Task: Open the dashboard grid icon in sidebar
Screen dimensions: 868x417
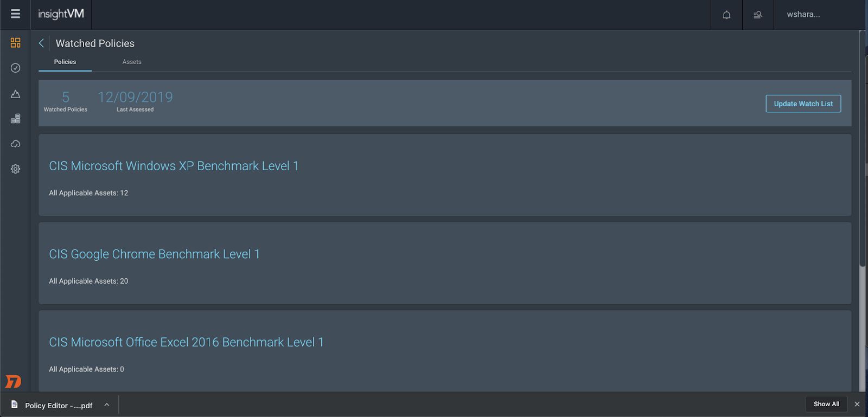Action: click(x=15, y=43)
